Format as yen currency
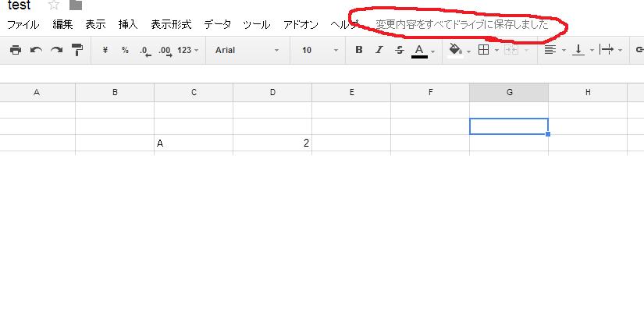The height and width of the screenshot is (312, 644). point(105,50)
